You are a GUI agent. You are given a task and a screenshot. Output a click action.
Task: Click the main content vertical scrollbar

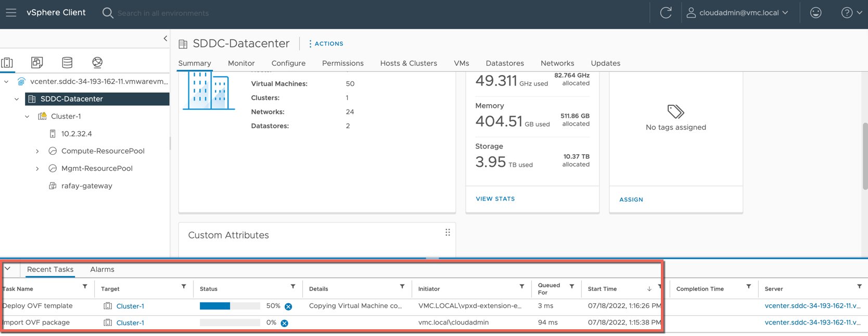click(x=865, y=156)
